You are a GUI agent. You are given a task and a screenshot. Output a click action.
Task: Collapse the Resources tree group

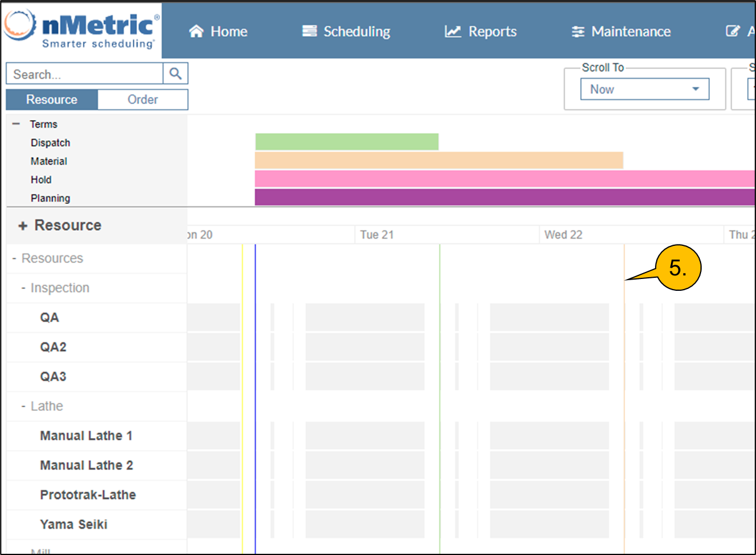click(x=14, y=258)
